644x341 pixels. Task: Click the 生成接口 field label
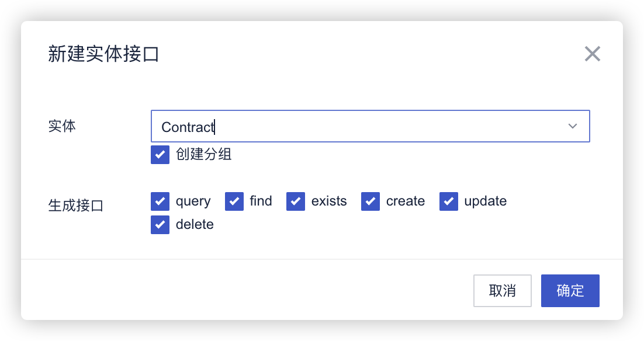[x=75, y=206]
